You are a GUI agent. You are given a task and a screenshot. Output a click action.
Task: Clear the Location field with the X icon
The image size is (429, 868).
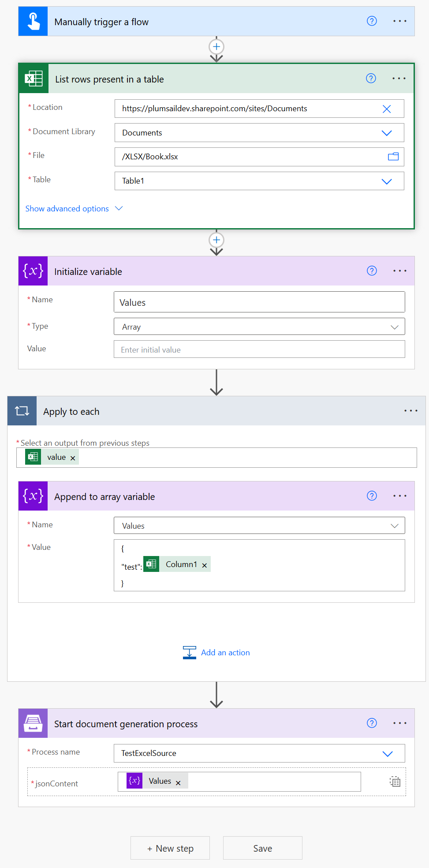(x=387, y=109)
